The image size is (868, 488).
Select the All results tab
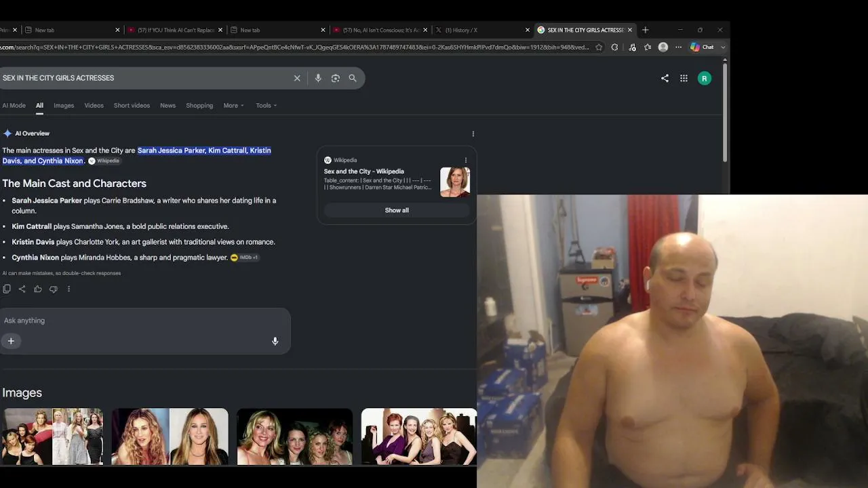(x=39, y=106)
